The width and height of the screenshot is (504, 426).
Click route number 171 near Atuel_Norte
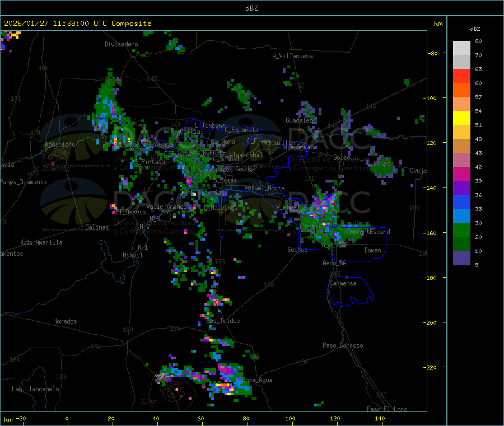click(309, 178)
